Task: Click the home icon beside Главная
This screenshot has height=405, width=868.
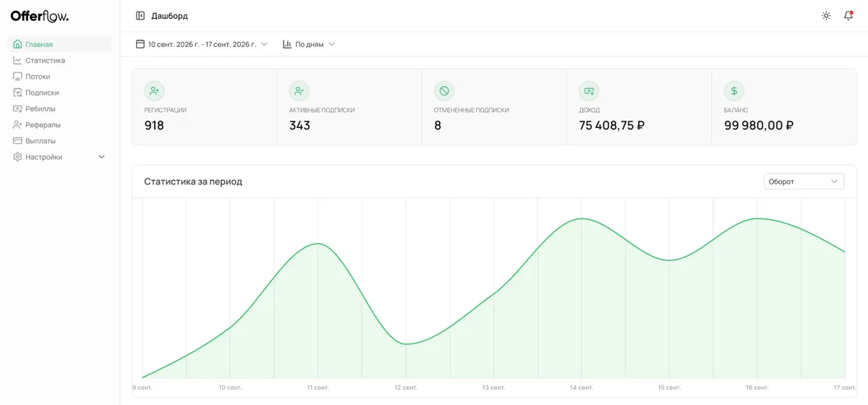Action: (17, 44)
